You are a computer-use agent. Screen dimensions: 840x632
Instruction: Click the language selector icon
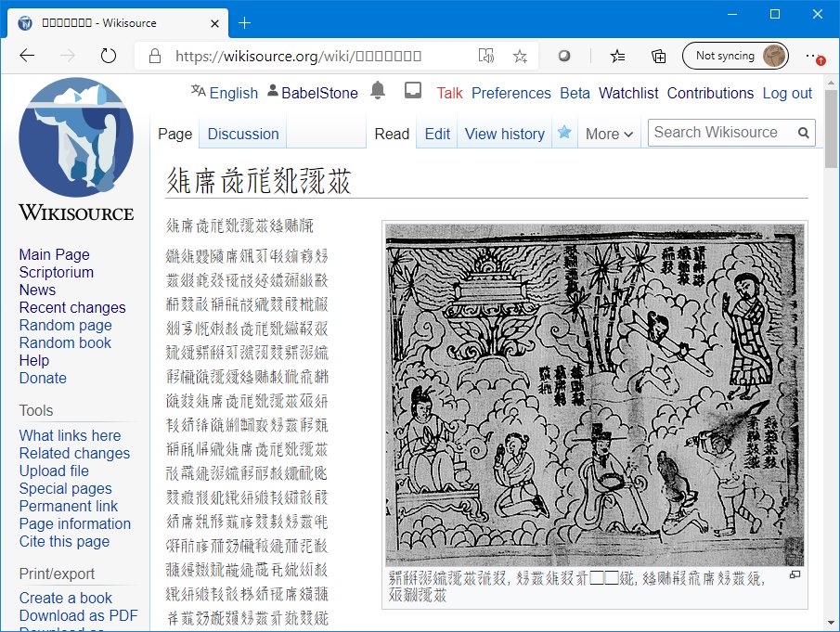[199, 91]
